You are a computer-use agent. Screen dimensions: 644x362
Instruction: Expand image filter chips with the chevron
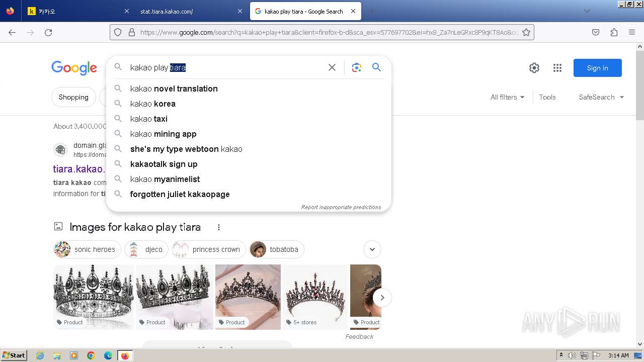coord(372,249)
